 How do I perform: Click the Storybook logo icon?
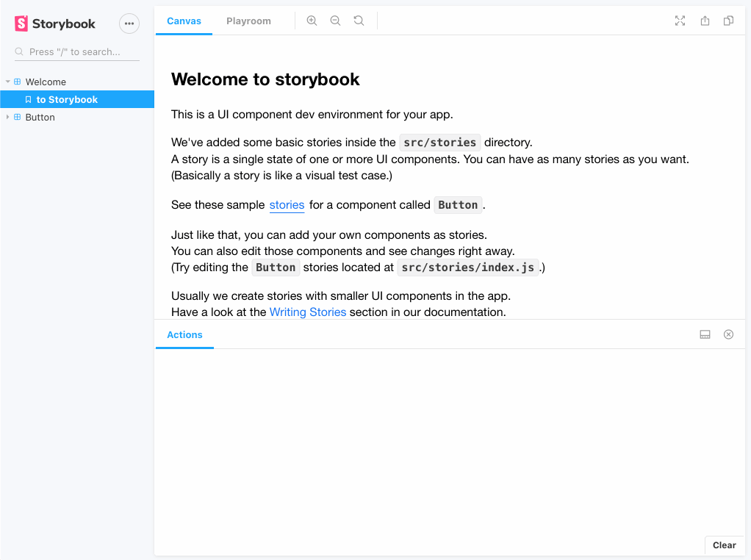pos(21,24)
